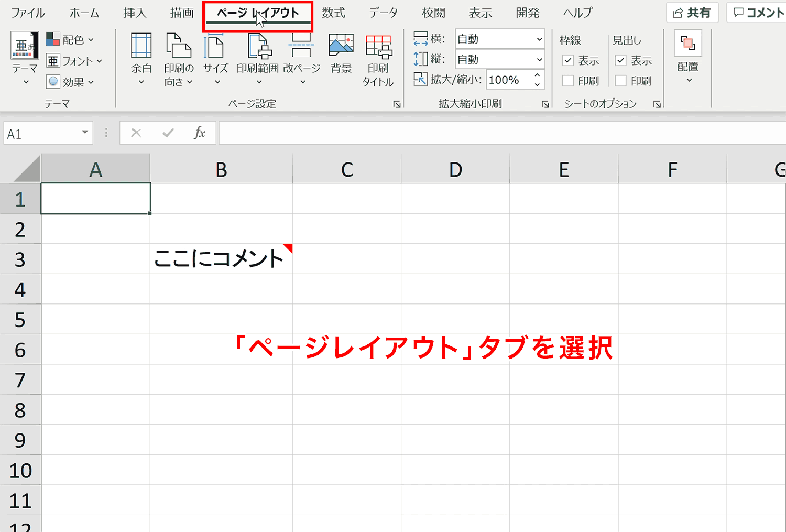The image size is (786, 532).
Task: Open the テーマ themes gallery
Action: [x=25, y=58]
